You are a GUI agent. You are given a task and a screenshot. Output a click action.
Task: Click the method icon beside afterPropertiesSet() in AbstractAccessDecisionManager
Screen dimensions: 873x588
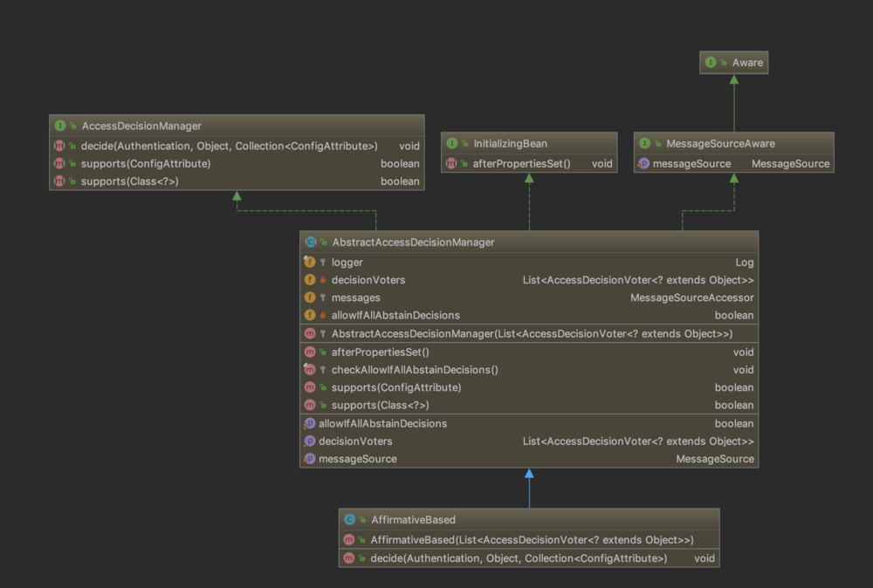310,352
